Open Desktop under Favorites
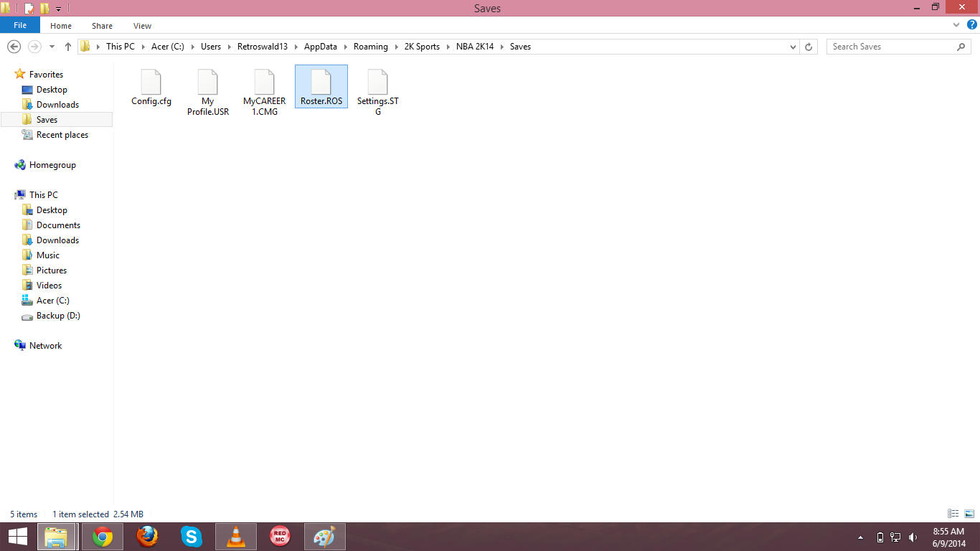980x551 pixels. tap(52, 90)
